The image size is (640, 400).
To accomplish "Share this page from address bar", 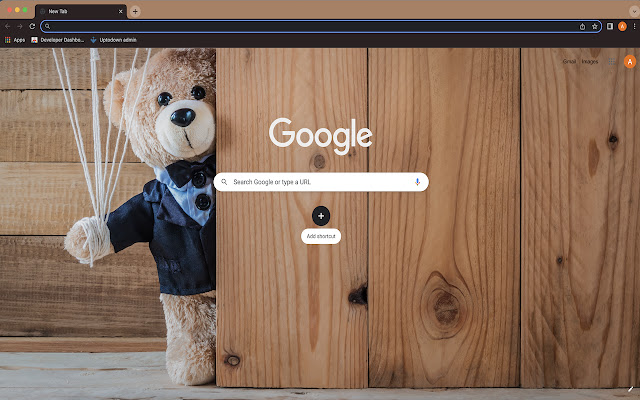I will pos(582,27).
